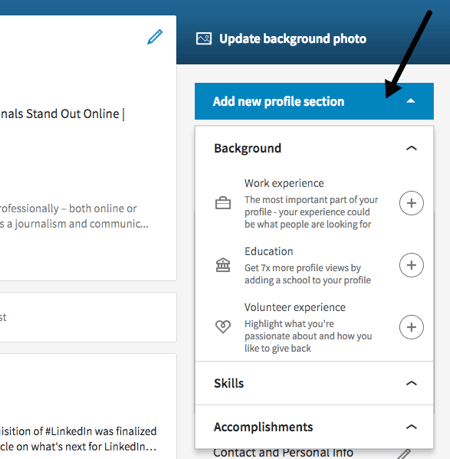The height and width of the screenshot is (459, 450).
Task: Click the Work experience description text
Action: point(311,212)
